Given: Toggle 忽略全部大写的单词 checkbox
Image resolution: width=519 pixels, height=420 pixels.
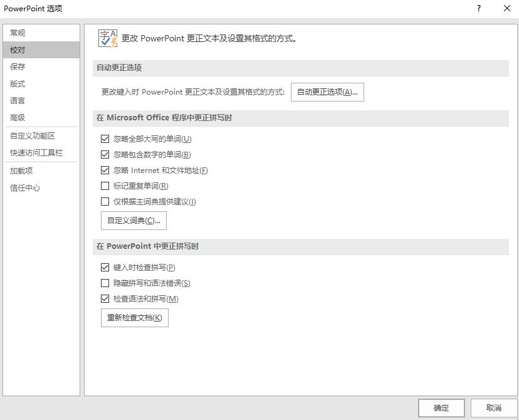Looking at the screenshot, I should click(105, 139).
